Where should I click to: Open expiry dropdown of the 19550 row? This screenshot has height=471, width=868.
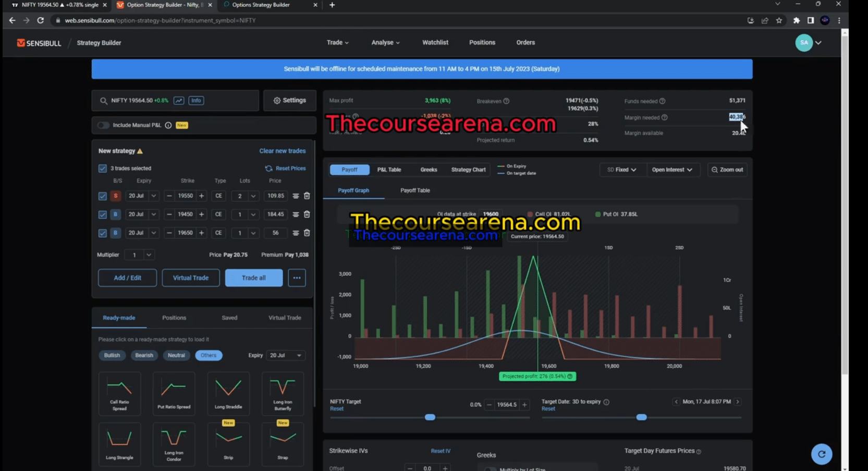click(x=153, y=196)
